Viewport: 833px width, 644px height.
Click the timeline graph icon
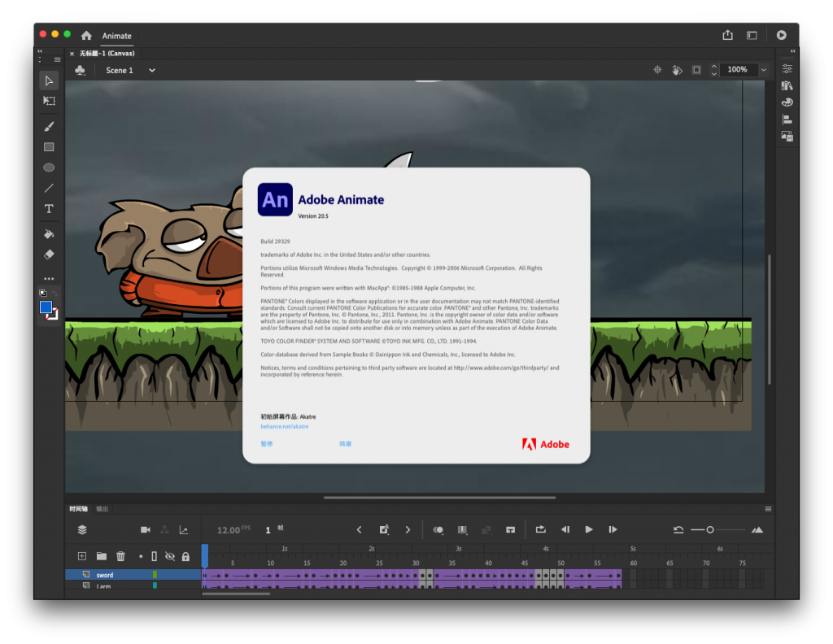pos(184,530)
